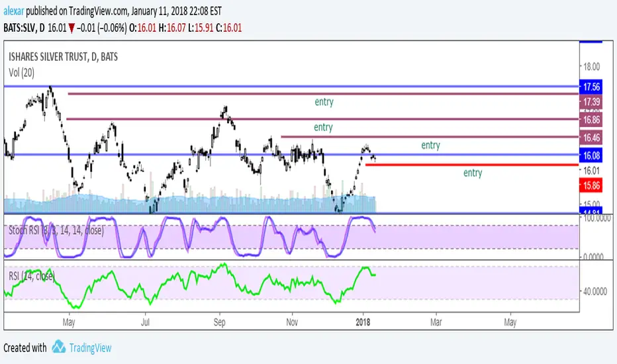The width and height of the screenshot is (617, 364).
Task: Click the 100.0000 Stoch RSI axis value
Action: click(x=596, y=218)
